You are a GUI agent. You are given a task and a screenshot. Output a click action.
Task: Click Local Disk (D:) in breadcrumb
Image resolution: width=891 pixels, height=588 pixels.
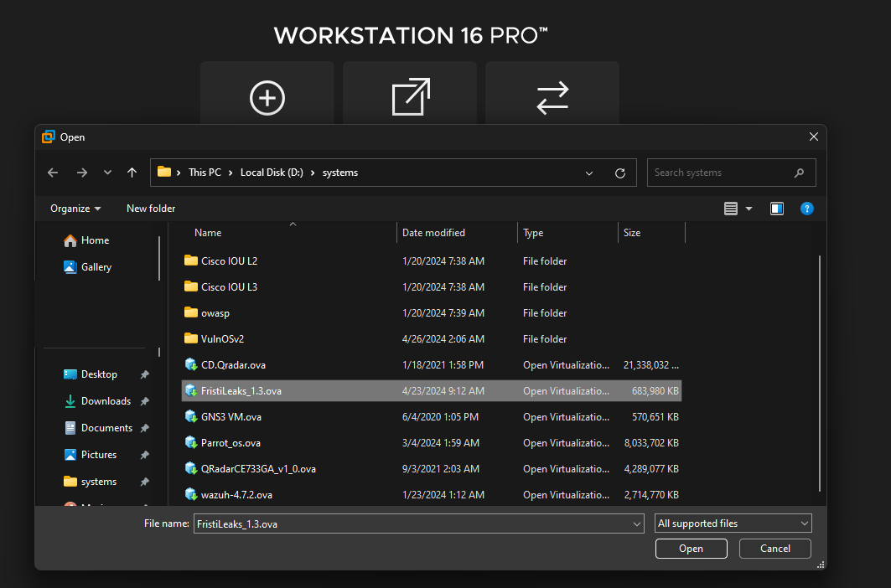tap(272, 173)
